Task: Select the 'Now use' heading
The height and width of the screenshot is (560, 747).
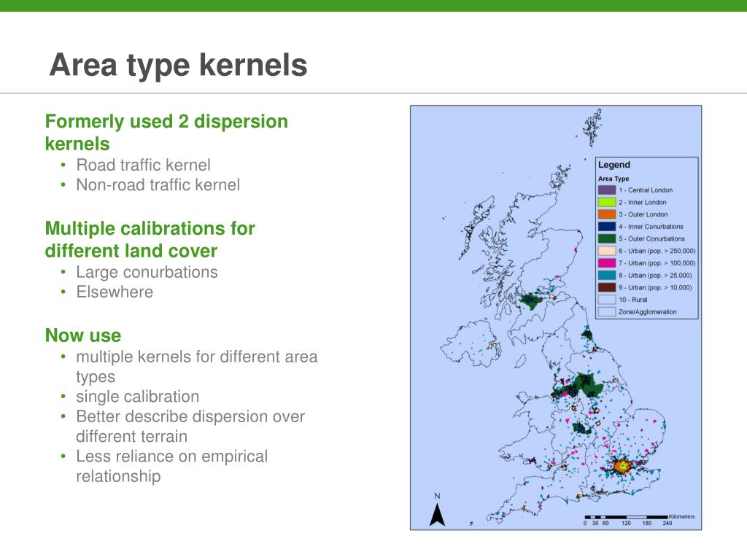Action: [x=83, y=335]
